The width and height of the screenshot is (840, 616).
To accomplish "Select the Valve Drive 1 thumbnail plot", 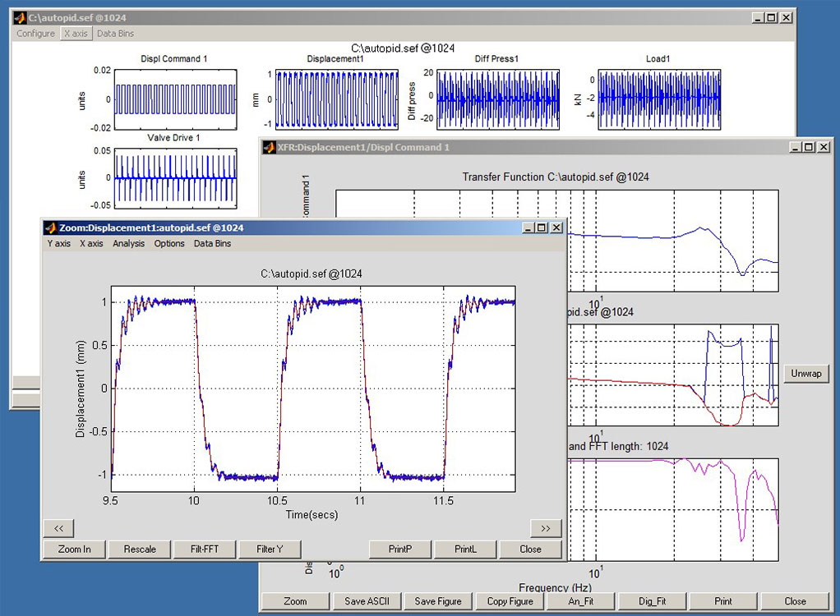I will pos(175,177).
